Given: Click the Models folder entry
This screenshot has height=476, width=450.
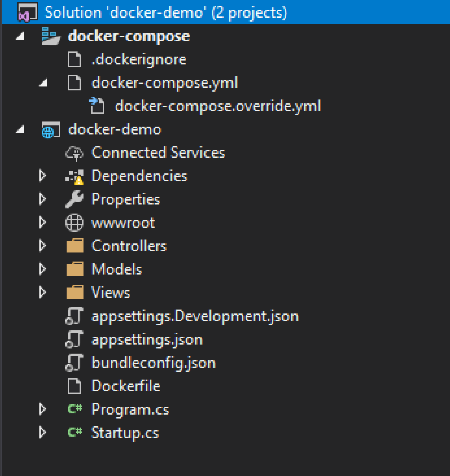Looking at the screenshot, I should point(116,269).
